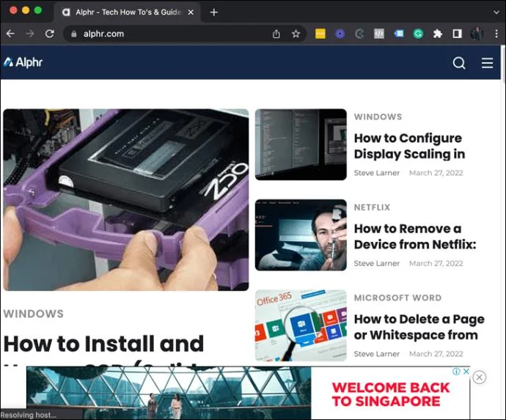Image resolution: width=506 pixels, height=420 pixels.
Task: Close the Alphr tab
Action: click(191, 12)
